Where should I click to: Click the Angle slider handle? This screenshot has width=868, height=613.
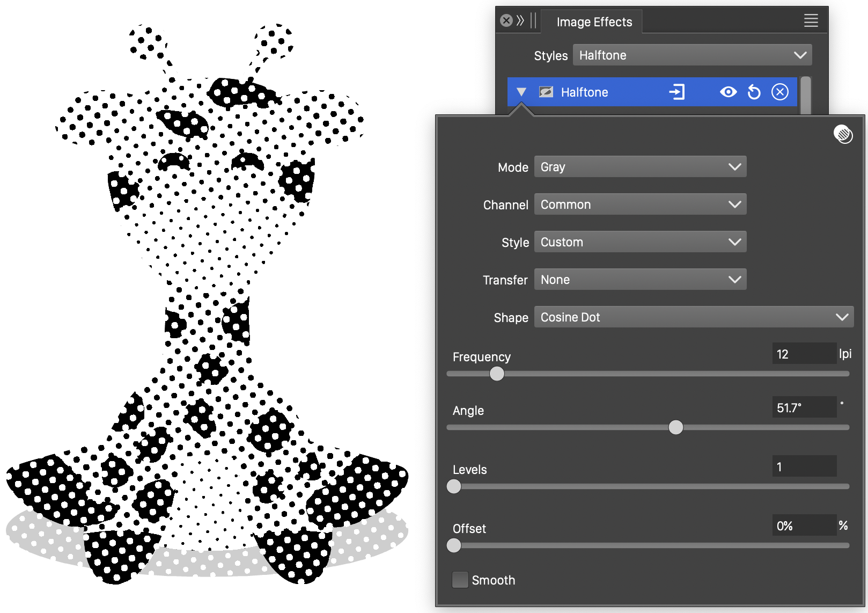click(676, 427)
